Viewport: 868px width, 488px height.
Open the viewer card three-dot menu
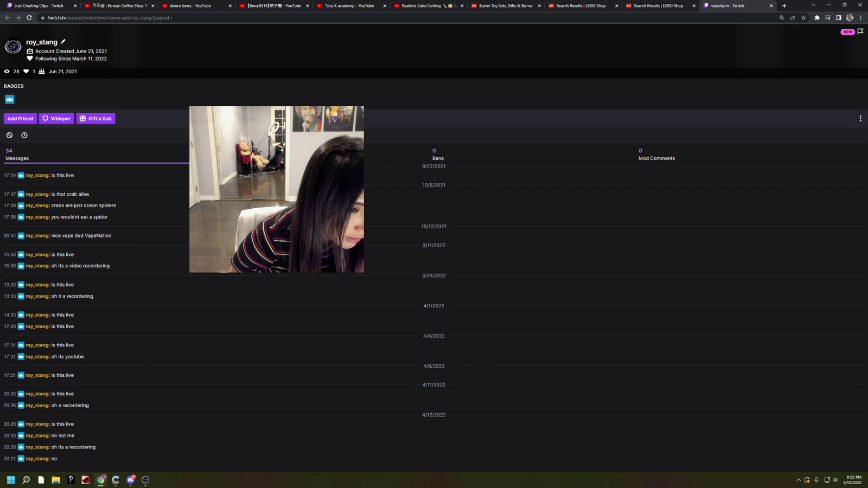tap(860, 118)
